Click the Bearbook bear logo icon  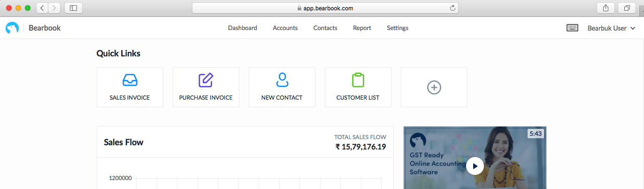point(12,28)
